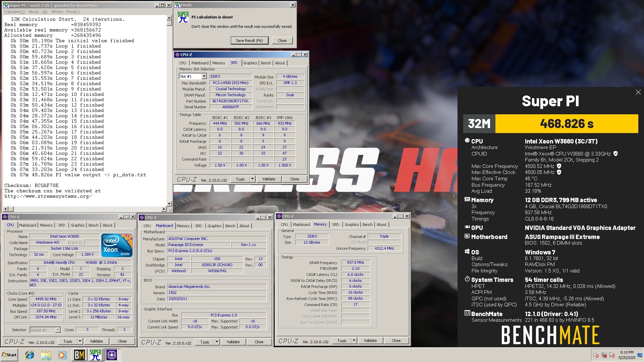Click the BenchMate Motherboard section icon
The height and width of the screenshot is (362, 644).
[x=467, y=236]
